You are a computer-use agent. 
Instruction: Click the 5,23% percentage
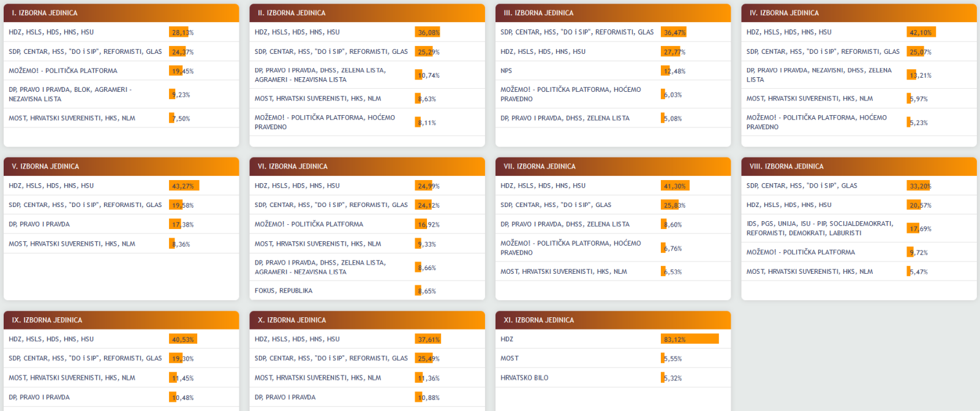[x=919, y=123]
